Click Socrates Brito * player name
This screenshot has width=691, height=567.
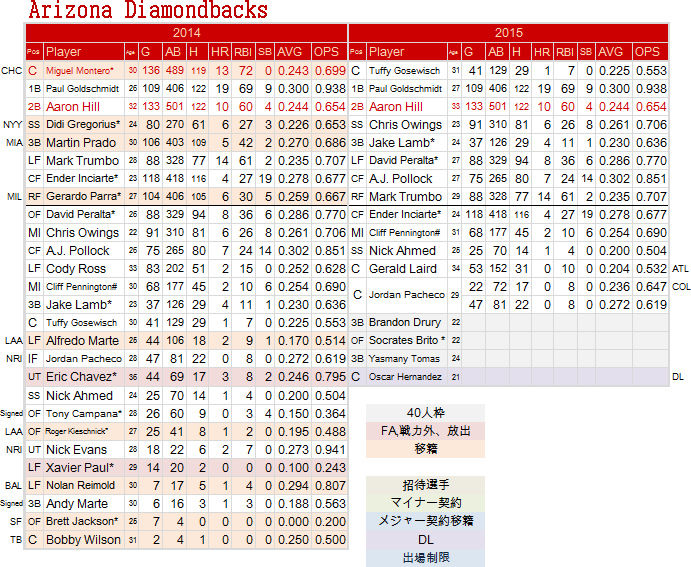coord(407,341)
